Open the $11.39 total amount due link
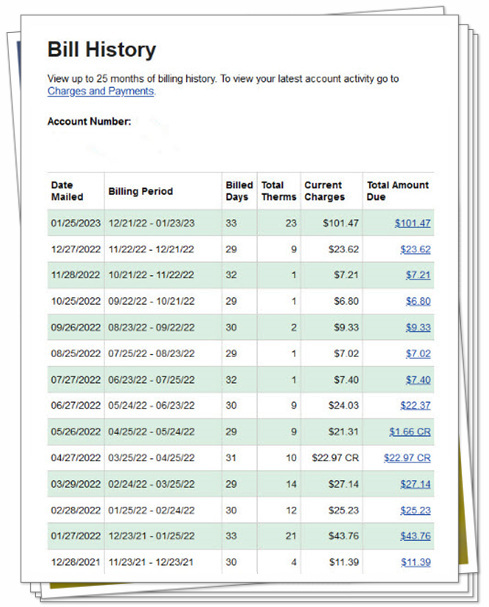The width and height of the screenshot is (489, 607). (x=415, y=562)
